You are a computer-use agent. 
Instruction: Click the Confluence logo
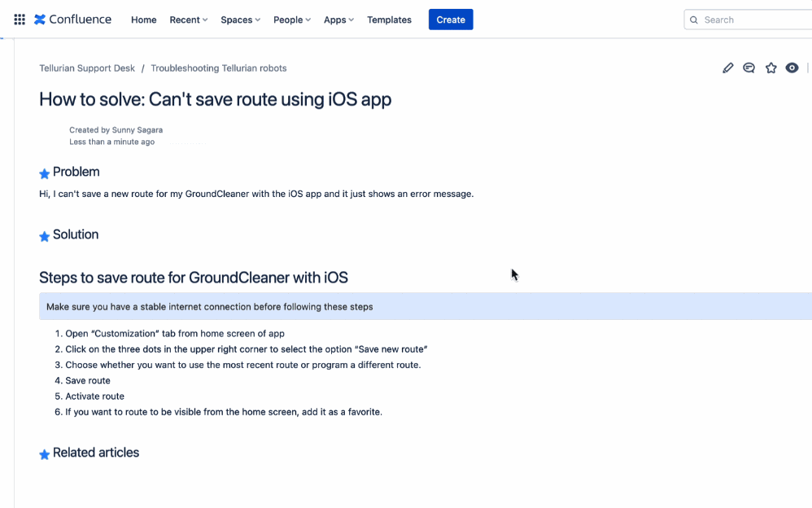[72, 20]
